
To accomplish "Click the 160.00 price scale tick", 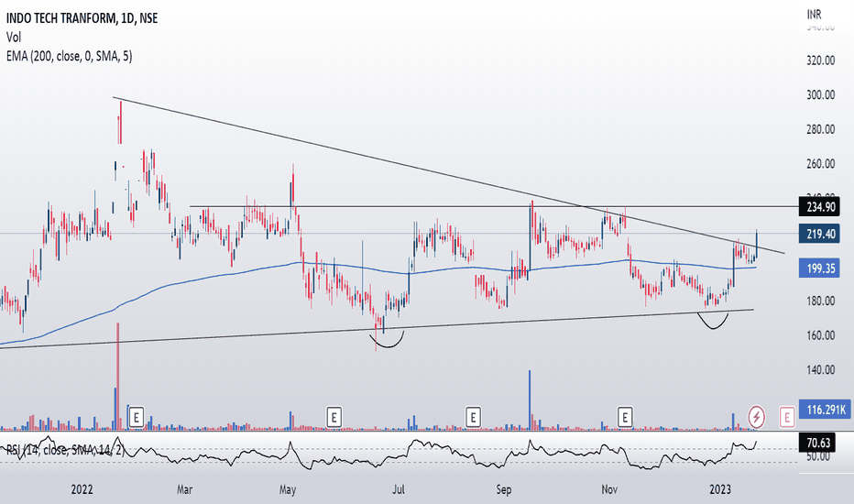I will click(821, 335).
